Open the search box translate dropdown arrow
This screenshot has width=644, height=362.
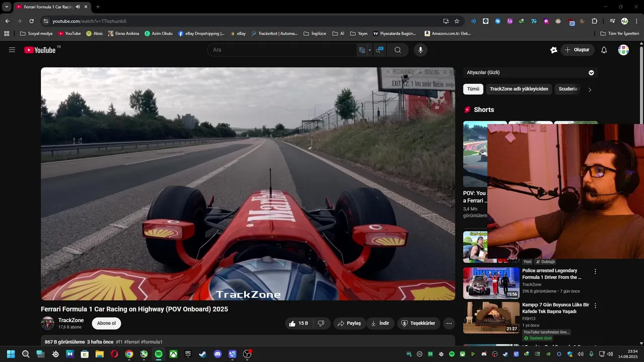(370, 50)
